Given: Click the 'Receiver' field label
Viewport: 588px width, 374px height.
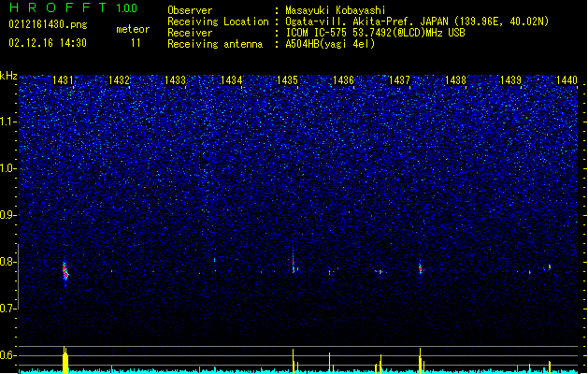Looking at the screenshot, I should [x=190, y=33].
